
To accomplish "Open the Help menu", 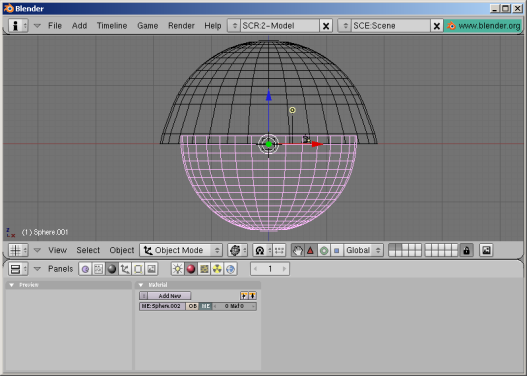I will [213, 26].
